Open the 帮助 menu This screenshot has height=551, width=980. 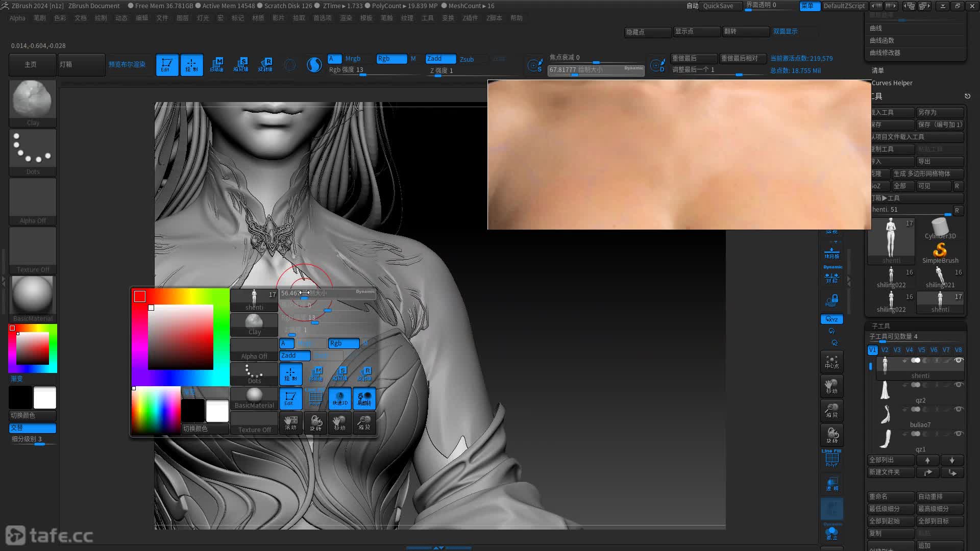517,18
